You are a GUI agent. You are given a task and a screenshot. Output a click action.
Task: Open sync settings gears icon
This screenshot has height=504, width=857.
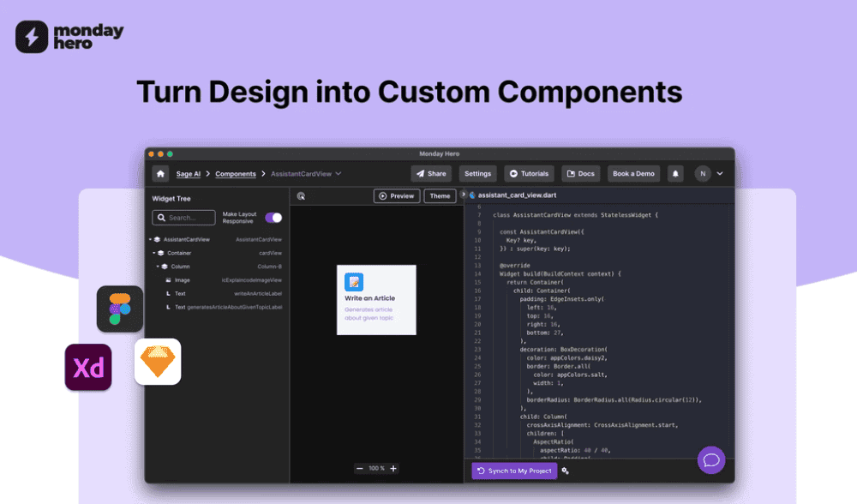tap(566, 471)
